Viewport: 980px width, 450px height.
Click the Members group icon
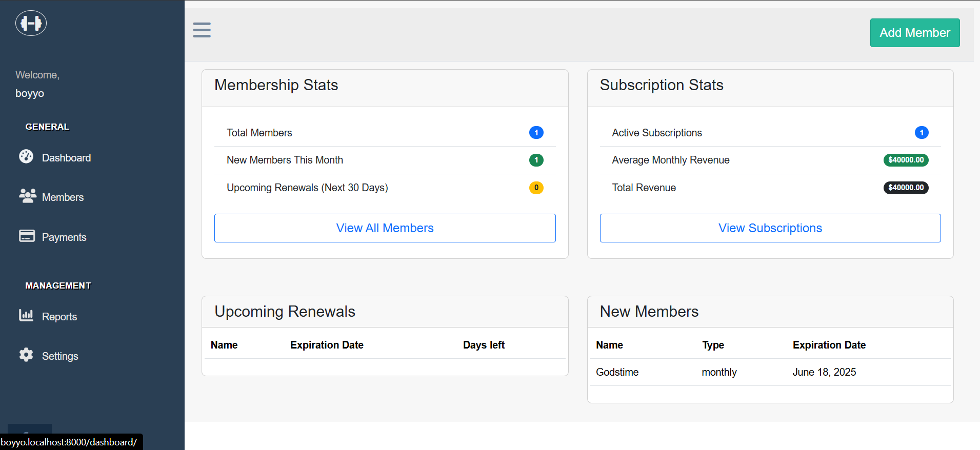pyautogui.click(x=28, y=196)
